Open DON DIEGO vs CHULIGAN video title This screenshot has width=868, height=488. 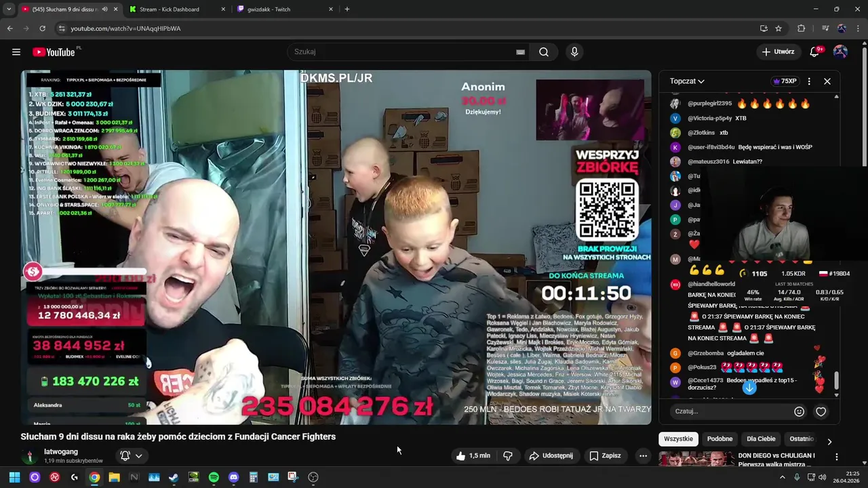pos(776,460)
